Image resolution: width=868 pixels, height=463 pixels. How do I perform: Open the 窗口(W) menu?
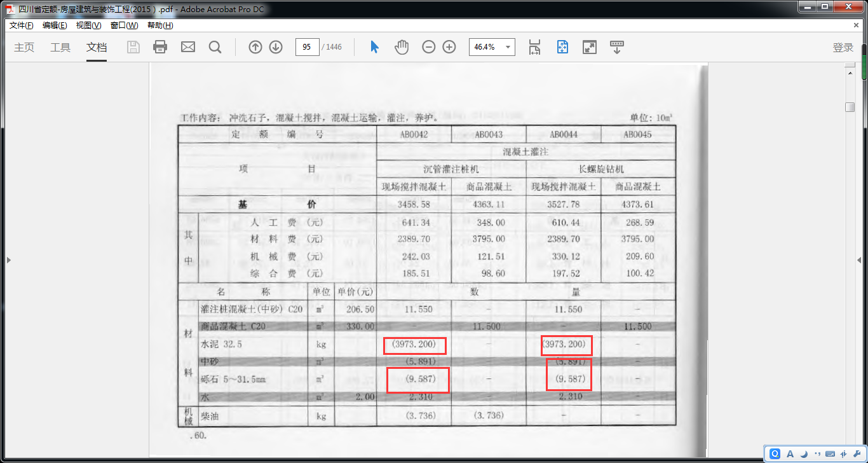124,25
